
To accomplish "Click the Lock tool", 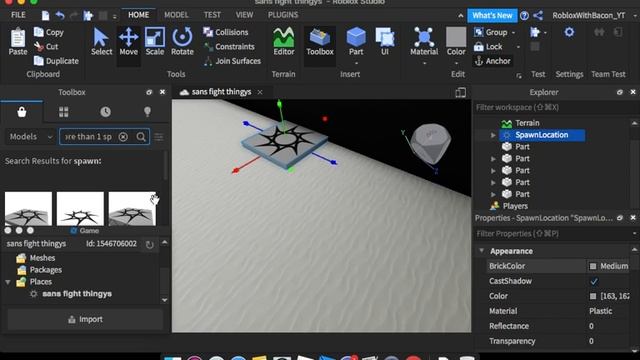I will pos(488,47).
